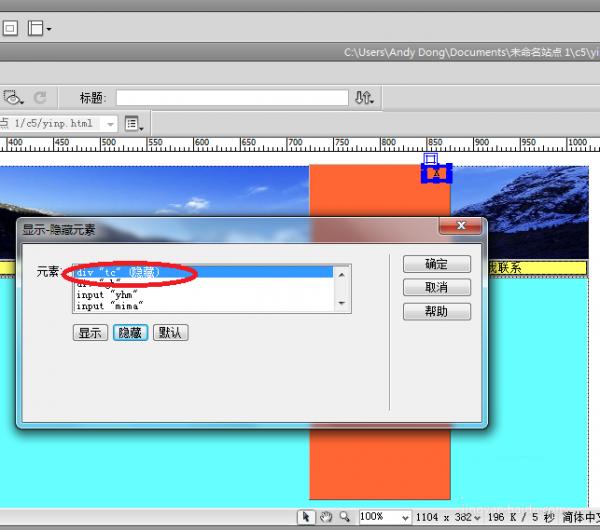
Task: Select the input "yhm" list row
Action: coord(203,295)
